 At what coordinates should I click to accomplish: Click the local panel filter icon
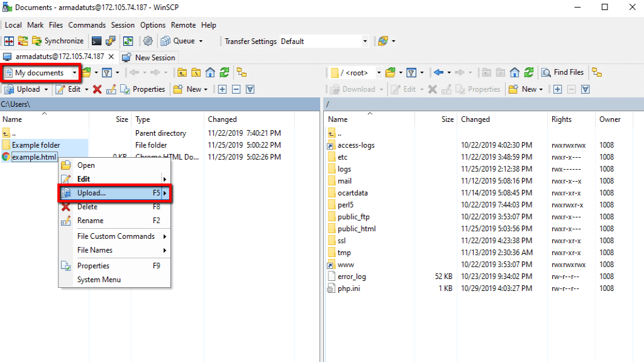[x=107, y=73]
